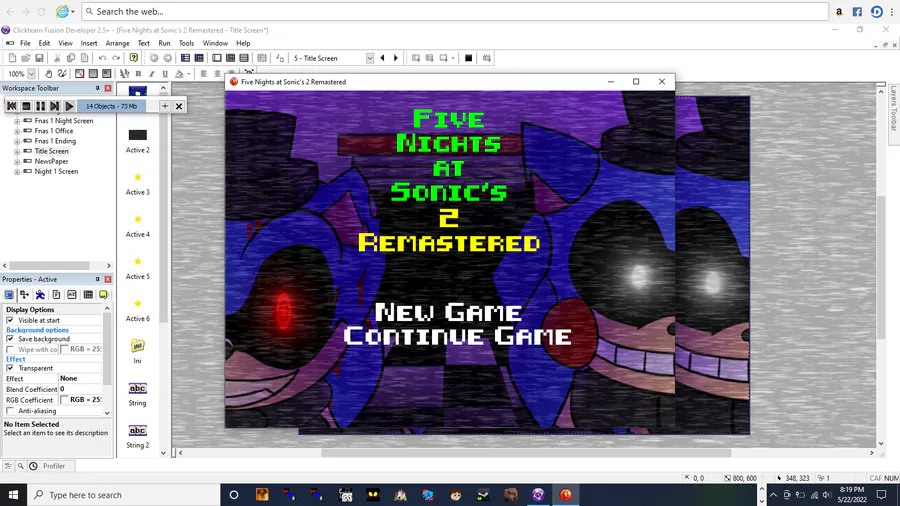The image size is (900, 506).
Task: Click the Open file toolbar icon
Action: tap(26, 58)
